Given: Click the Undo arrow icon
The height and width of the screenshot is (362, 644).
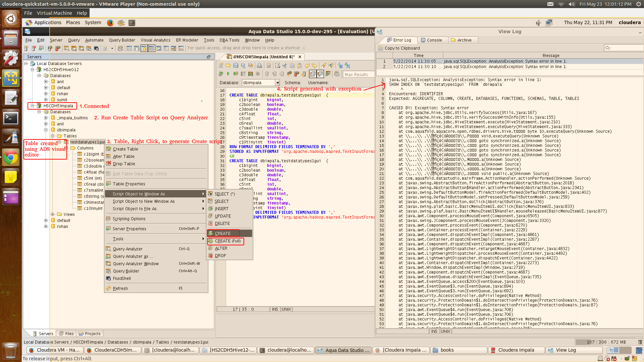Looking at the screenshot, I should [x=307, y=66].
